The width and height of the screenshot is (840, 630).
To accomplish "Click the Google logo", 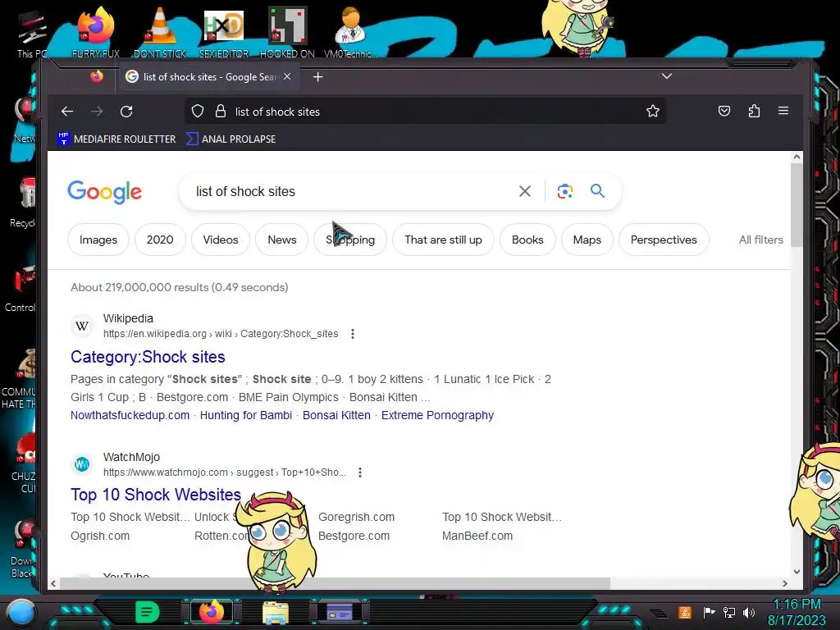I will (104, 192).
